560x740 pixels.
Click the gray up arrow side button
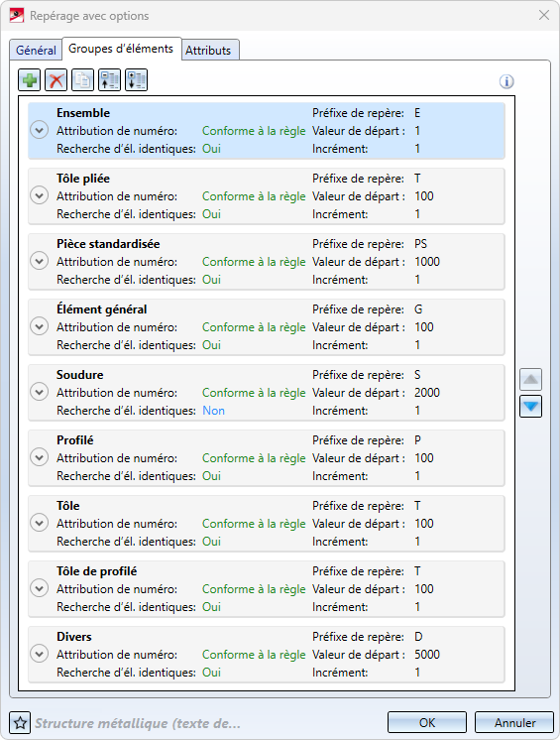(531, 380)
